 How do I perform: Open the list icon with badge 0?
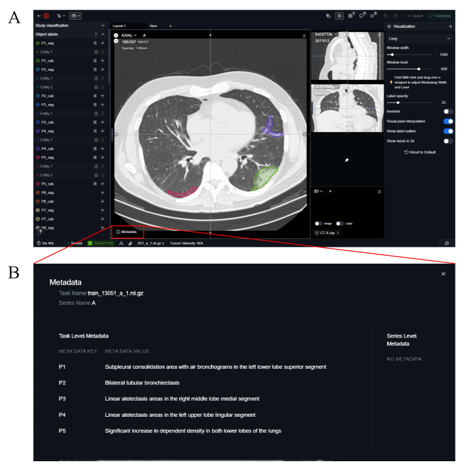373,16
